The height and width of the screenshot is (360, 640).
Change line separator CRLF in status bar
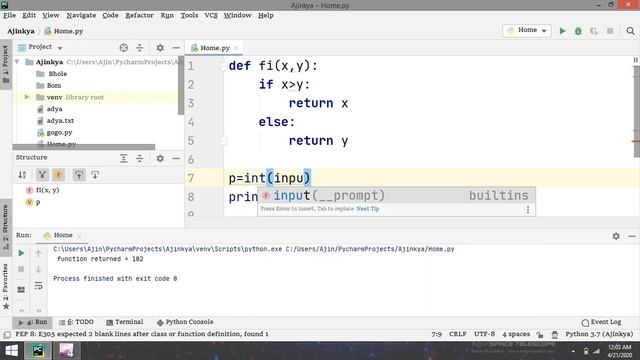pos(458,334)
